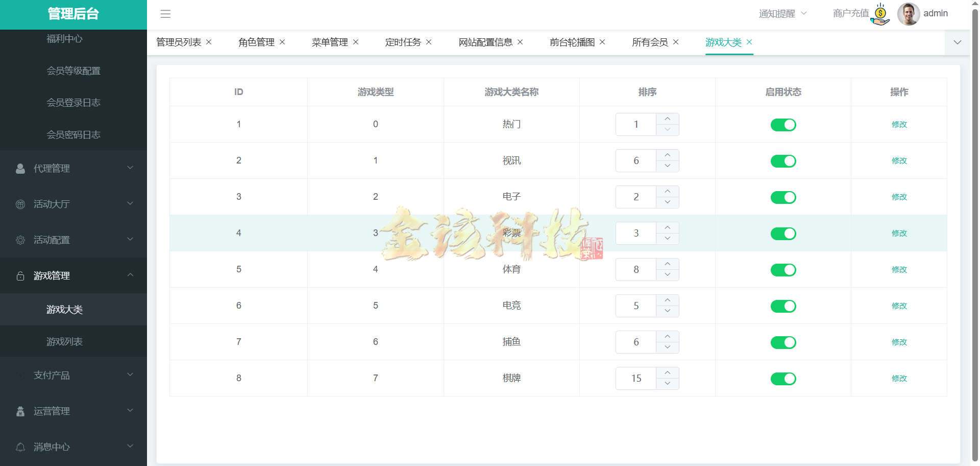This screenshot has width=980, height=466.
Task: Select the 代理管理 user icon in sidebar
Action: point(20,168)
